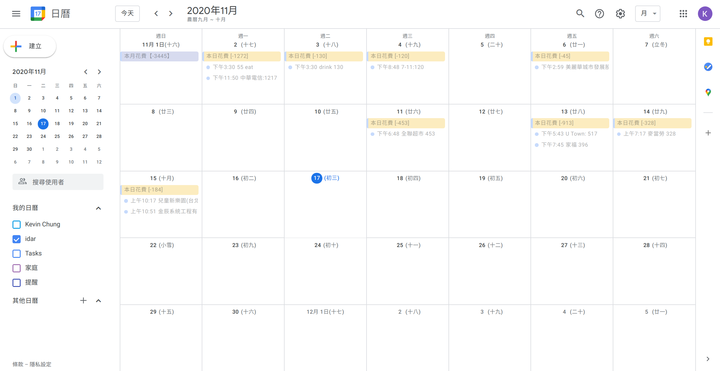Toggle the Kevin Chung calendar checkbox

pos(17,225)
